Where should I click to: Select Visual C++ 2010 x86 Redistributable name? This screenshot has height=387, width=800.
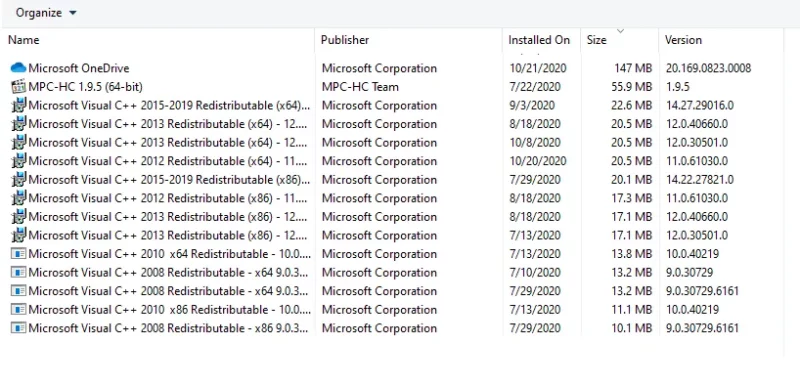click(169, 309)
